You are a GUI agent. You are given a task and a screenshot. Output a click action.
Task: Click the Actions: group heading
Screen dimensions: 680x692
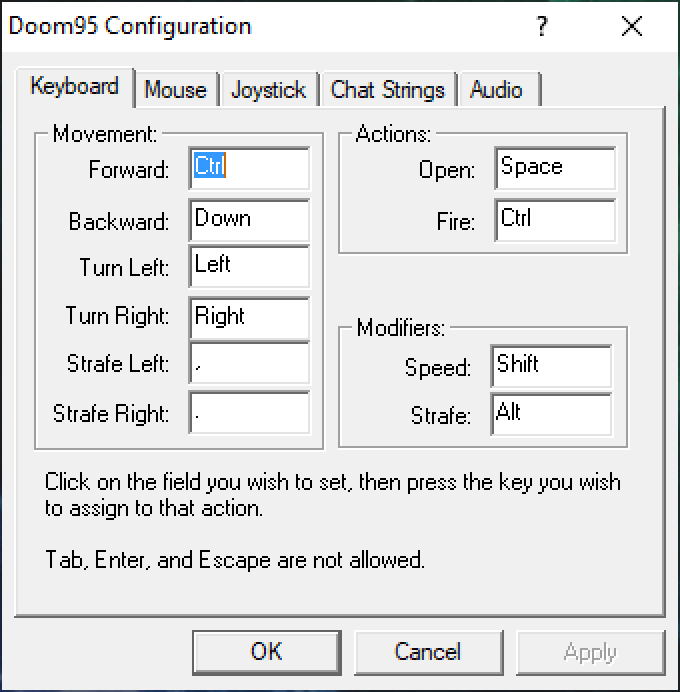coord(393,134)
